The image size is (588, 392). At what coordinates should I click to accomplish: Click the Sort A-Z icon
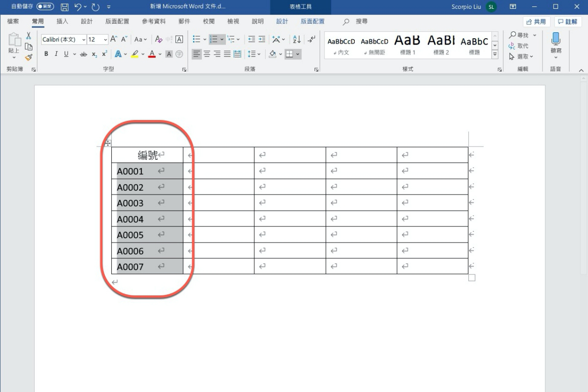[296, 39]
